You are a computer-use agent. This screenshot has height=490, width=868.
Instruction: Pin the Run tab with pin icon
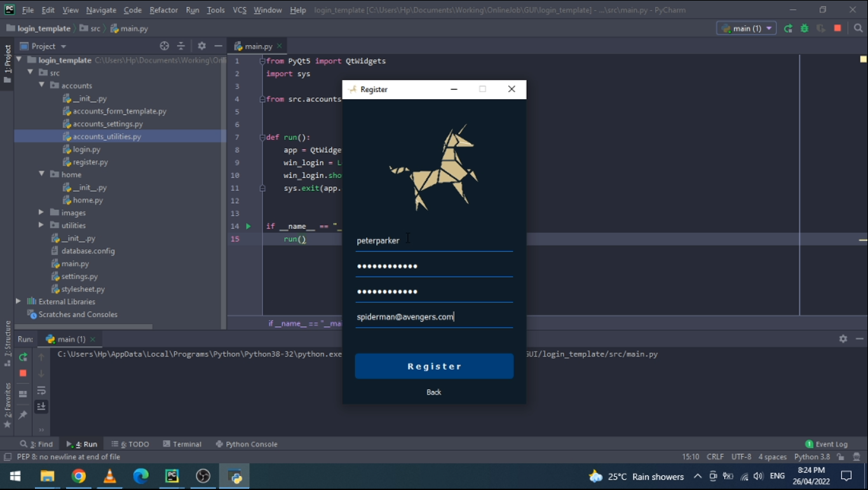coord(23,414)
